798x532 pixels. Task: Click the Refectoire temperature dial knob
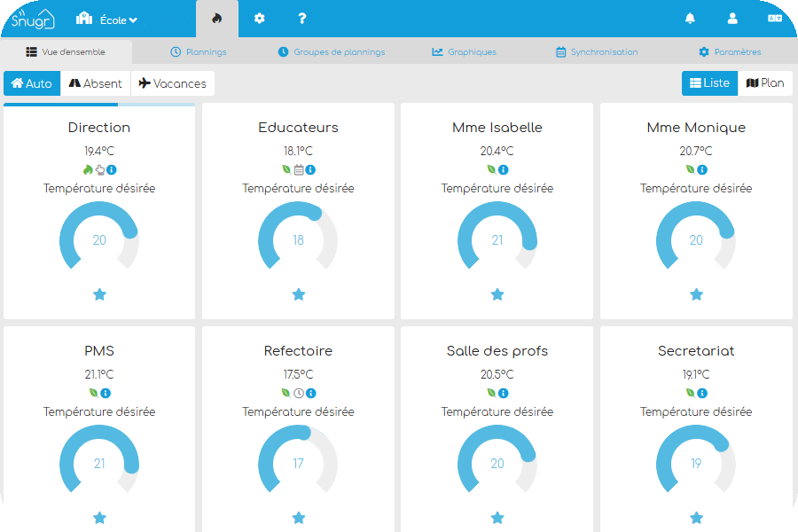coord(304,434)
